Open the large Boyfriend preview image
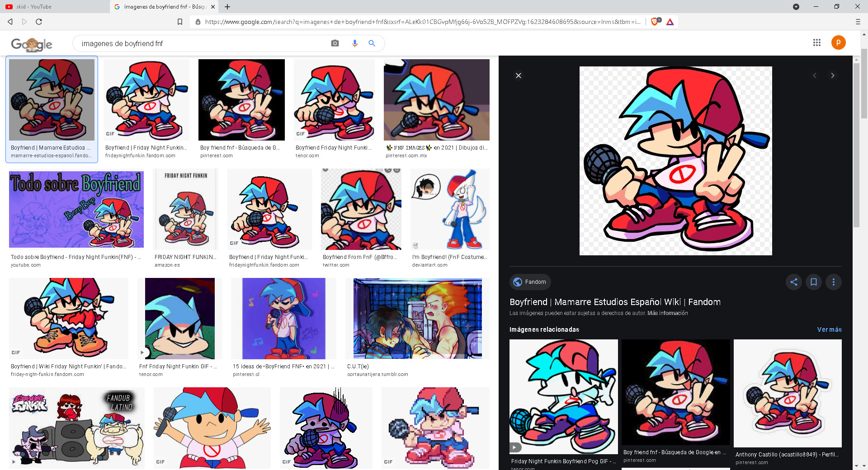Image resolution: width=868 pixels, height=470 pixels. pyautogui.click(x=676, y=161)
